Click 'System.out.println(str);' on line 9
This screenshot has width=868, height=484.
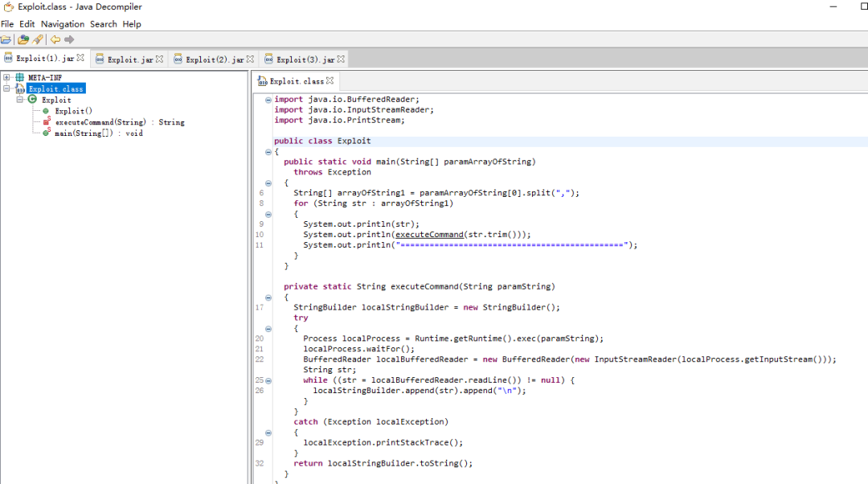pyautogui.click(x=361, y=224)
